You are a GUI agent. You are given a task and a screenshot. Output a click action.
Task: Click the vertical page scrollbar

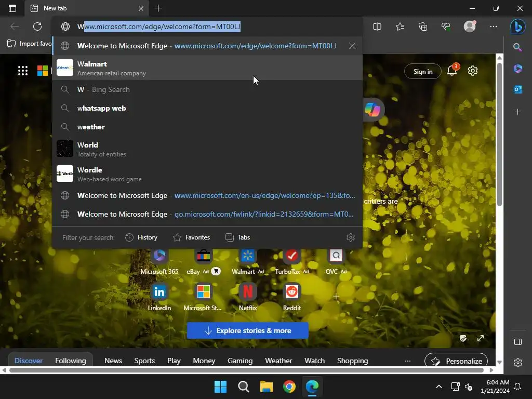(x=499, y=134)
